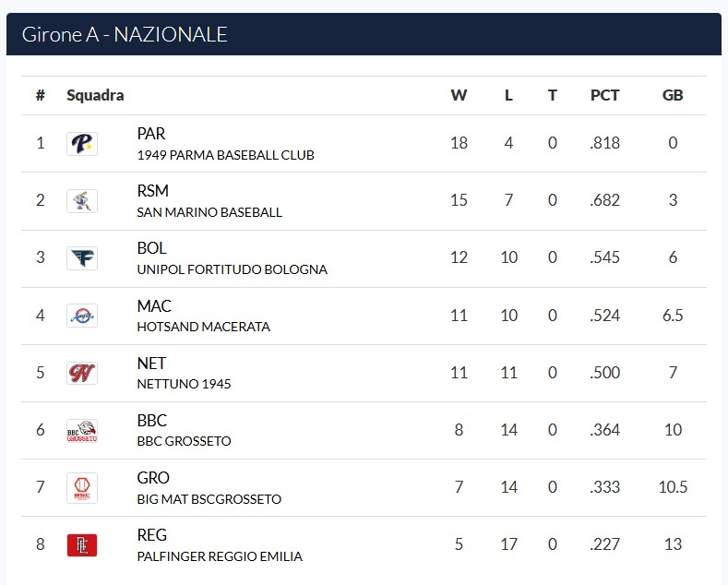The height and width of the screenshot is (585, 728).
Task: Click the W column header
Action: click(459, 95)
